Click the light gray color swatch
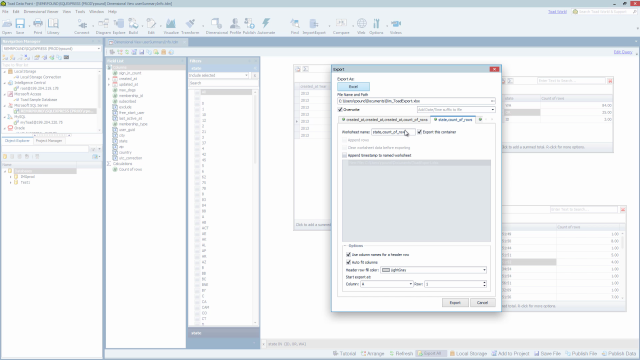Image resolution: width=640 pixels, height=360 pixels. (386, 270)
